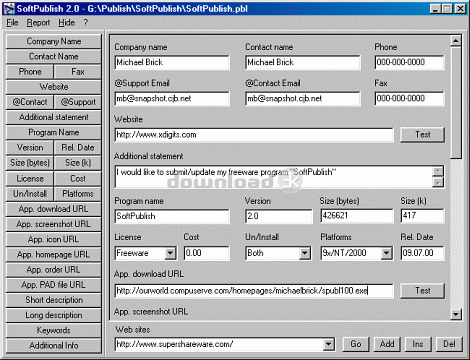The height and width of the screenshot is (360, 470).
Task: Open the ? help menu
Action: pos(86,23)
